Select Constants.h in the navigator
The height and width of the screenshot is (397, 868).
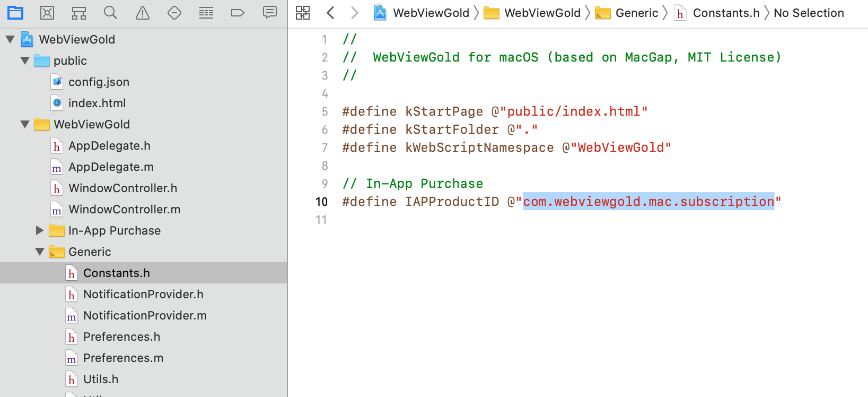coord(144,273)
